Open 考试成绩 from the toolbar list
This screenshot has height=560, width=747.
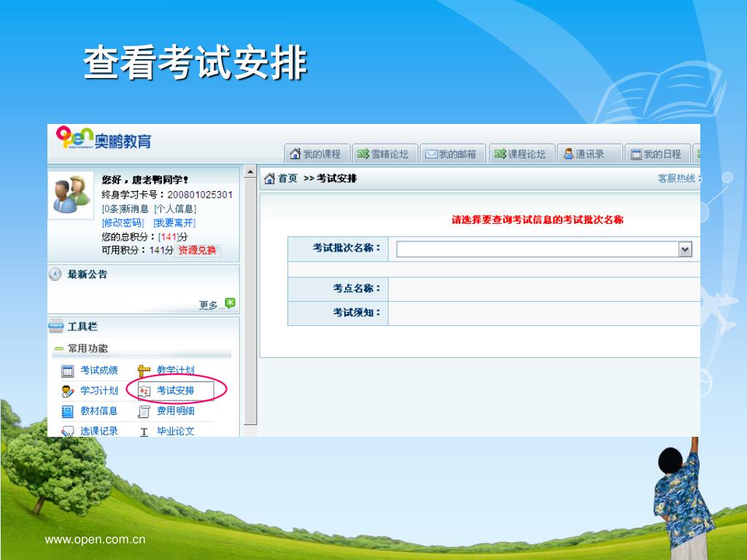[98, 370]
